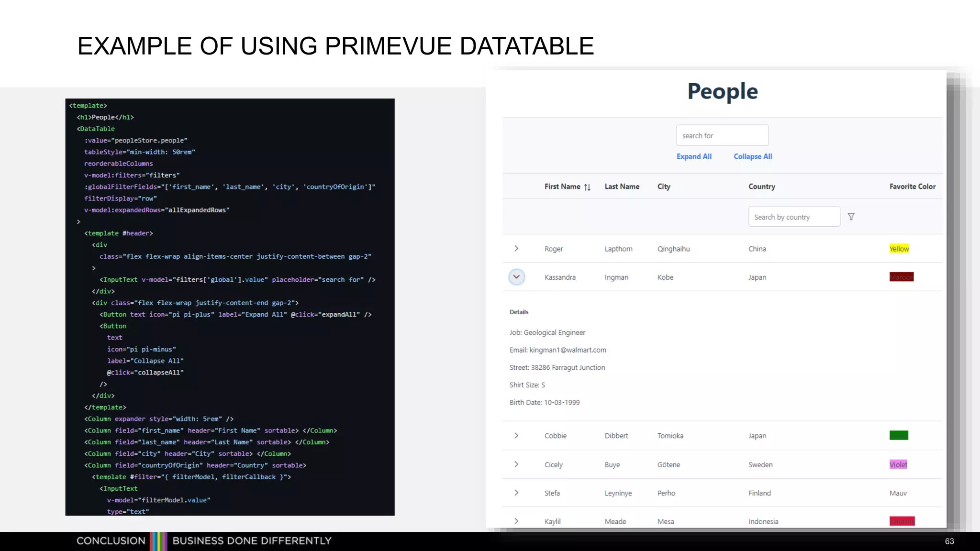Expand the Cicely Buye row

click(516, 464)
